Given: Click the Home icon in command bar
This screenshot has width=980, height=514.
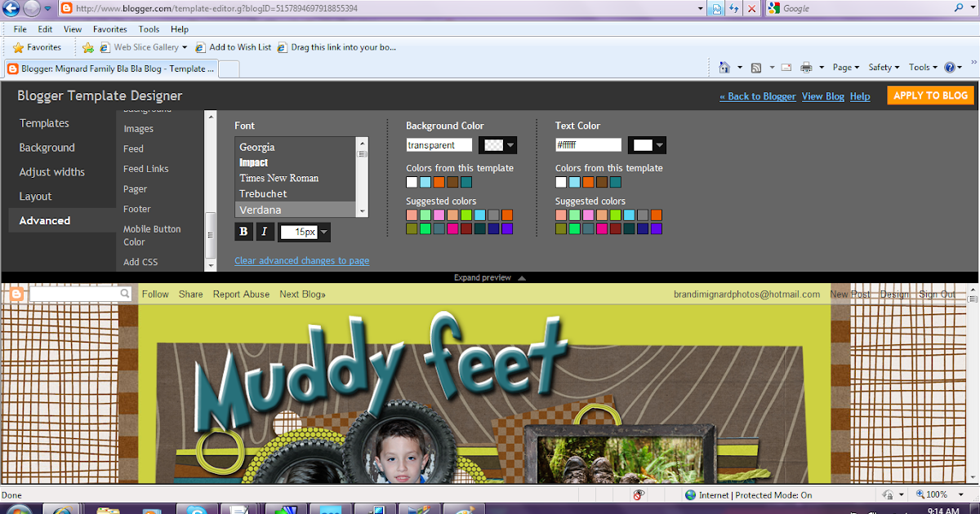Looking at the screenshot, I should tap(724, 68).
